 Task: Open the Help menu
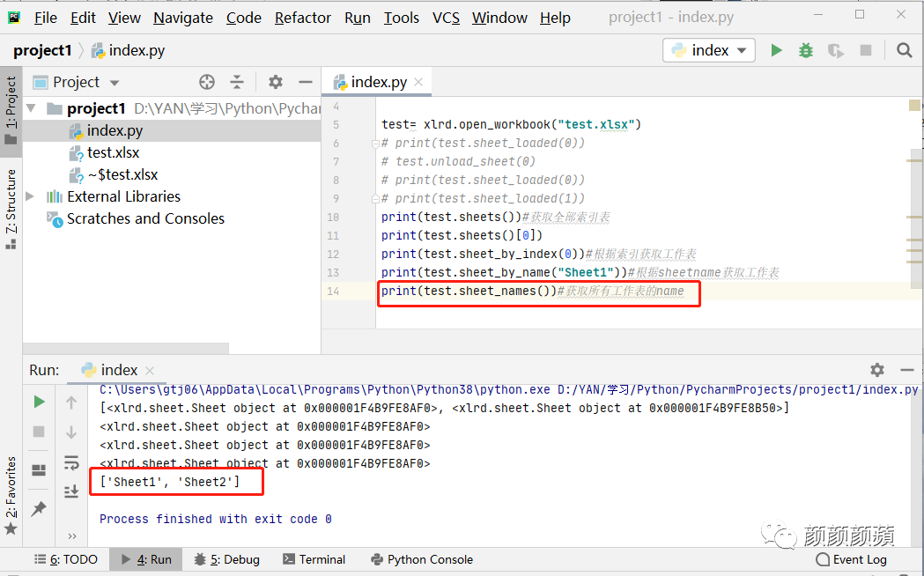[555, 18]
